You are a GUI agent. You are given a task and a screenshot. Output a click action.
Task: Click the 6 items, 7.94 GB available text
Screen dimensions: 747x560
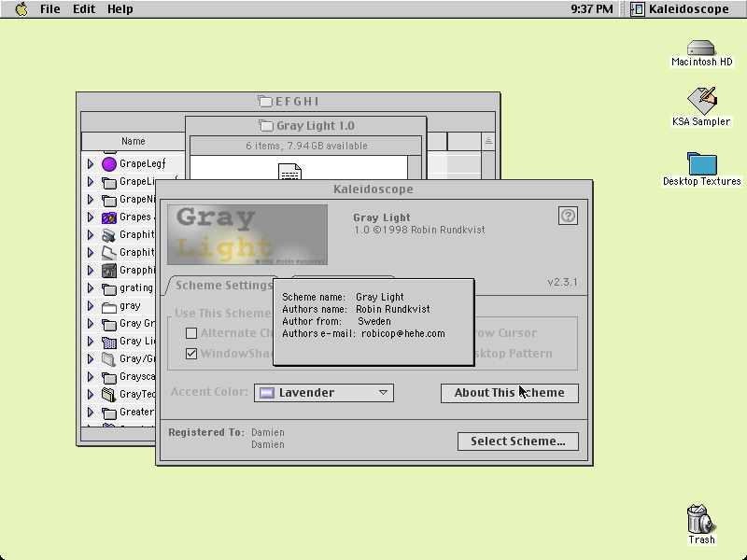pos(306,146)
